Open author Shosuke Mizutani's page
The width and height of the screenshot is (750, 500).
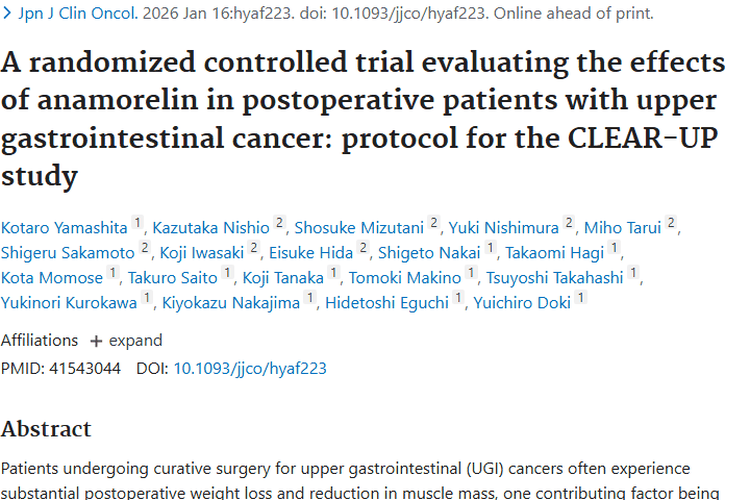[360, 228]
